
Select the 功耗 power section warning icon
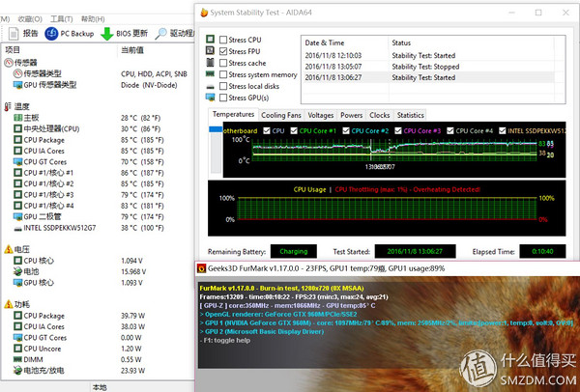pos(9,303)
